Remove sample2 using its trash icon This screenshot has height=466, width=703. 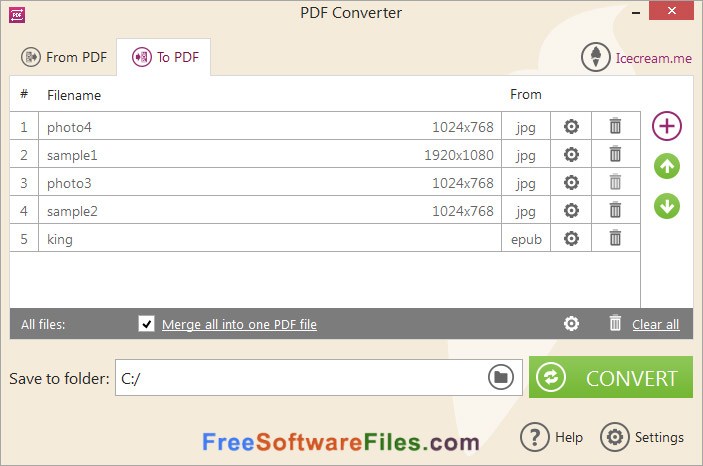(x=615, y=209)
